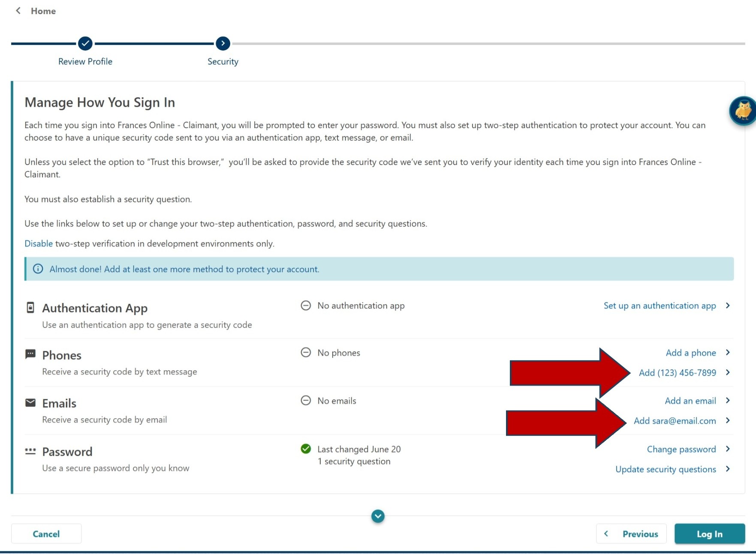Viewport: 756px width, 554px height.
Task: Expand the chevron at the bottom center
Action: coord(377,516)
